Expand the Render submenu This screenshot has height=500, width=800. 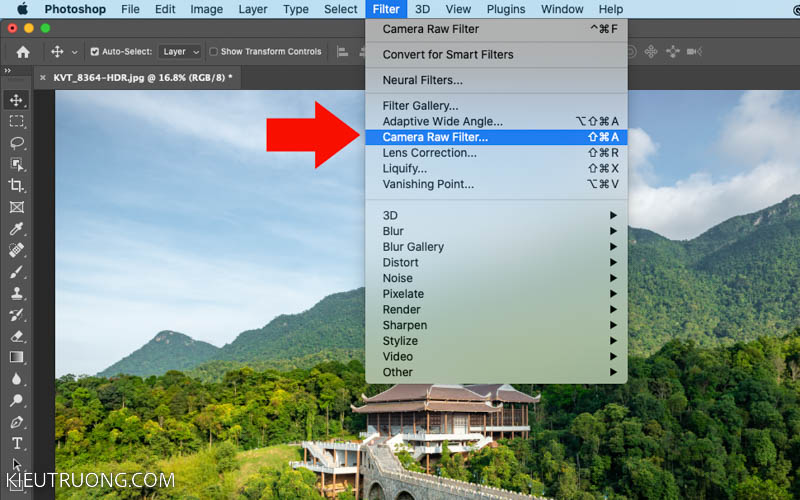[496, 310]
